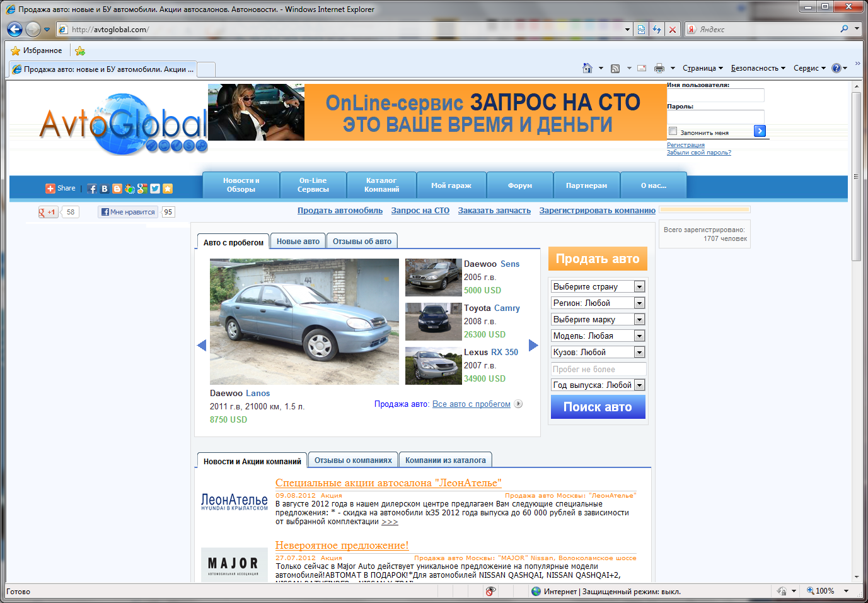Open the Модель: Любая dropdown

(x=598, y=336)
